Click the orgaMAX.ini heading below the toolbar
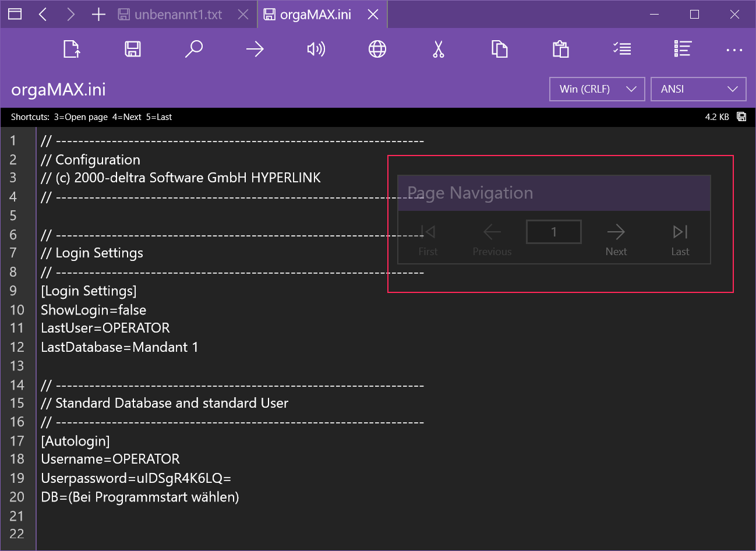Screen dimensions: 756x551 pyautogui.click(x=58, y=90)
